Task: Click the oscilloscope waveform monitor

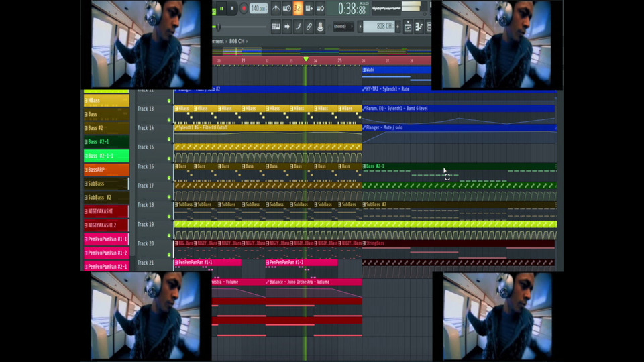Action: [x=386, y=8]
